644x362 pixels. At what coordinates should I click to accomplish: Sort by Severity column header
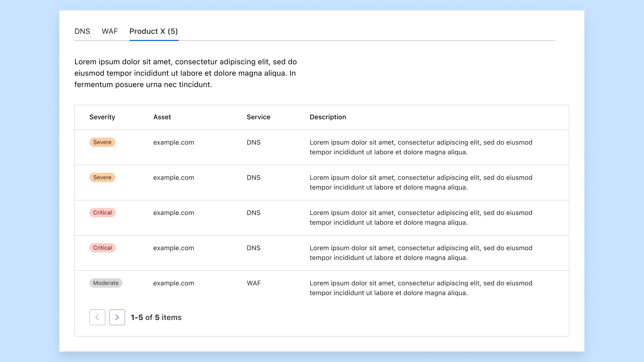click(x=102, y=117)
